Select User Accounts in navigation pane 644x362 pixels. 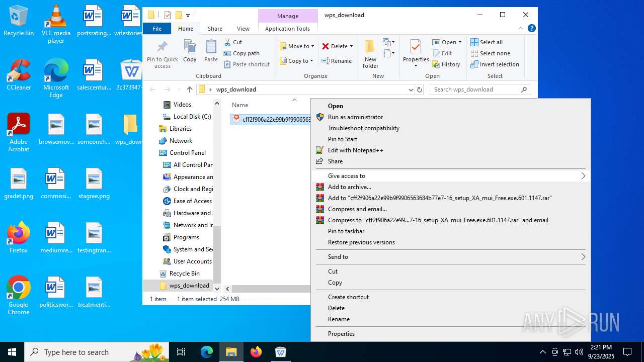click(187, 261)
